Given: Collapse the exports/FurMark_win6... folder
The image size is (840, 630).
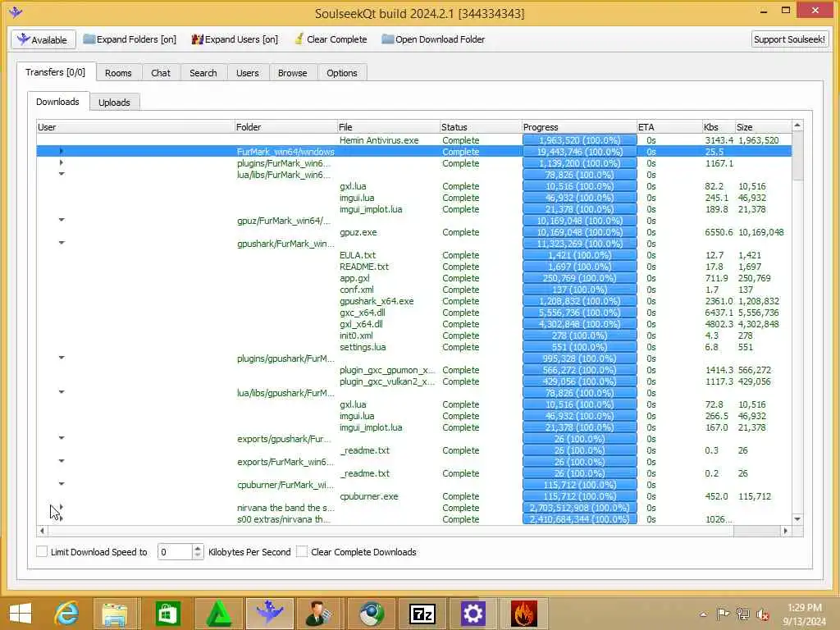Looking at the screenshot, I should click(61, 461).
